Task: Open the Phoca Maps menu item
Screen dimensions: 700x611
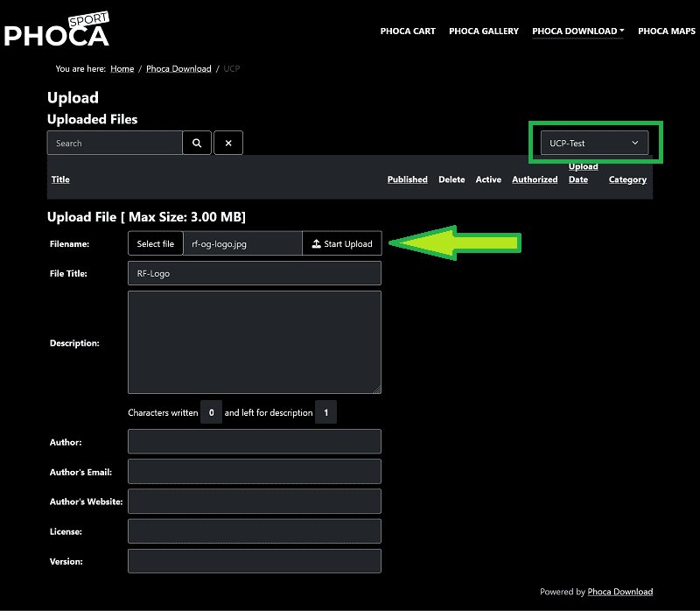Action: [666, 32]
